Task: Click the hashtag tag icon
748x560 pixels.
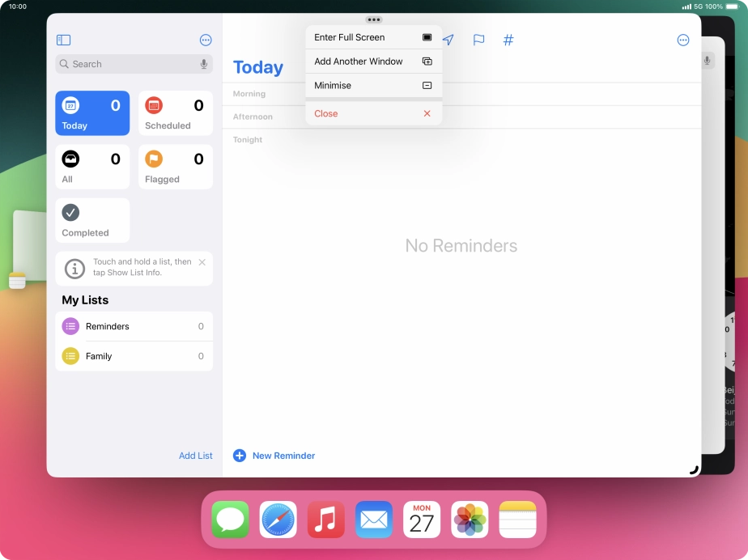Action: click(x=508, y=40)
